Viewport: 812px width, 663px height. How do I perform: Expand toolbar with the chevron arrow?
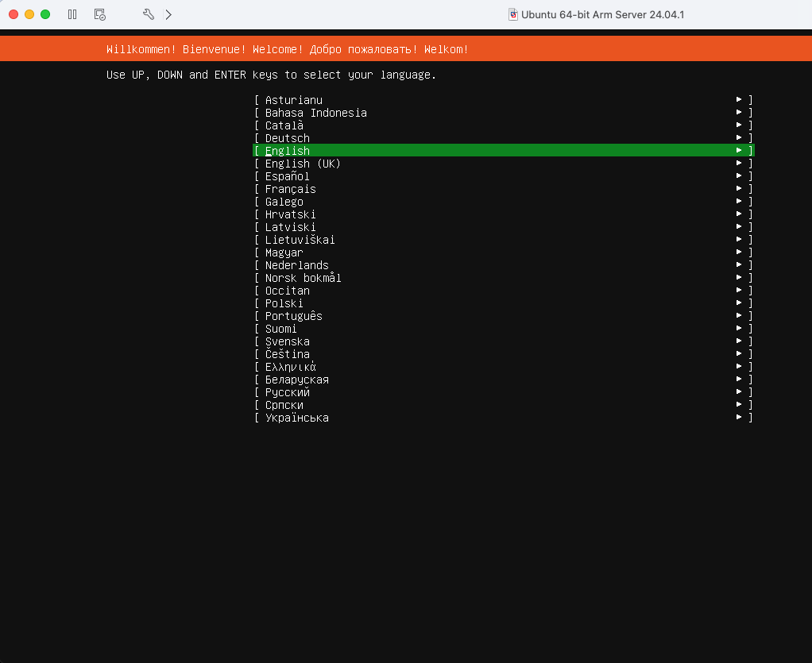coord(168,14)
